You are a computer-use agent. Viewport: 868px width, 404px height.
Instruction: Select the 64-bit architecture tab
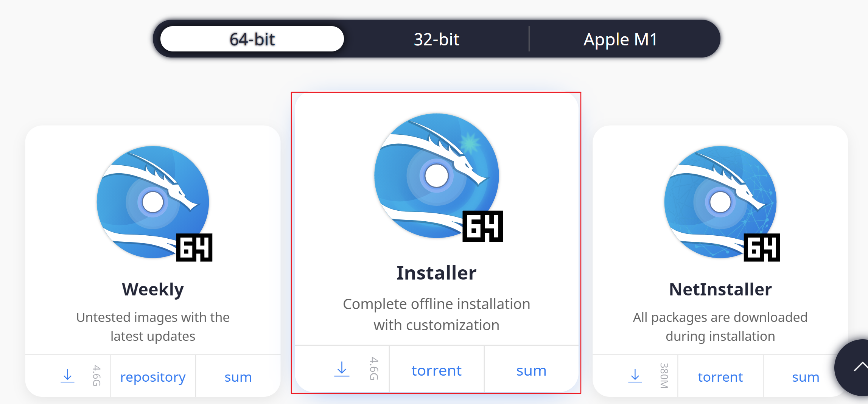tap(252, 39)
